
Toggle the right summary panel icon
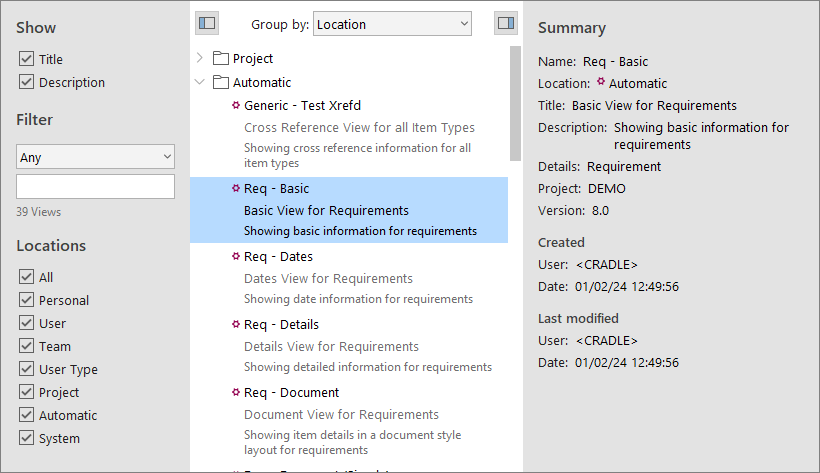point(506,23)
